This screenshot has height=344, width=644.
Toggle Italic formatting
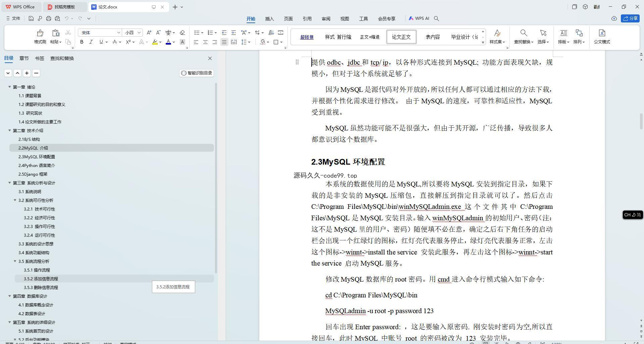click(x=91, y=42)
